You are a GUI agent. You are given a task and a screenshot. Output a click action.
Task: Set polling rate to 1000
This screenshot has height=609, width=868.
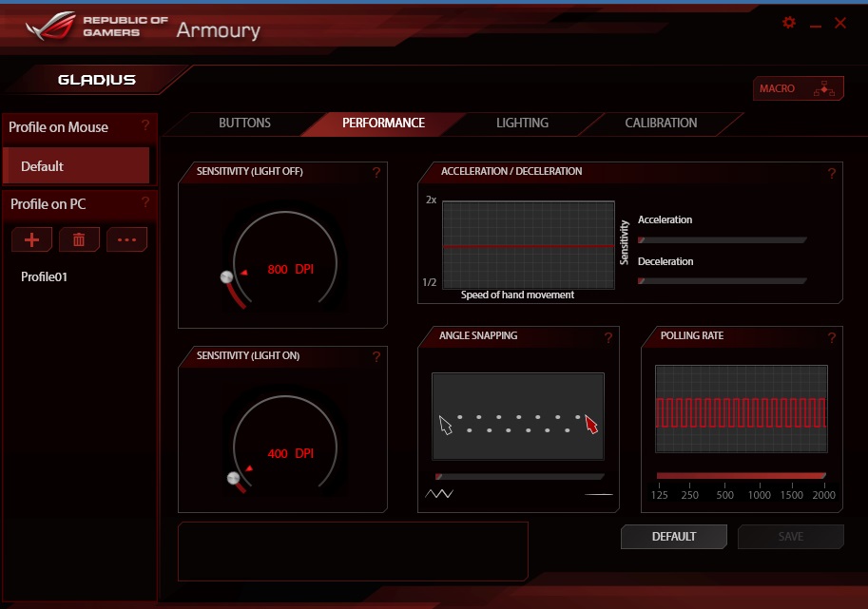pos(759,494)
